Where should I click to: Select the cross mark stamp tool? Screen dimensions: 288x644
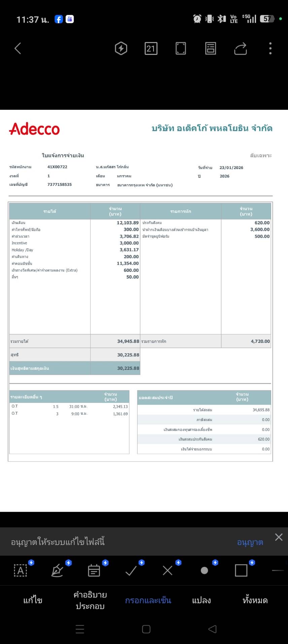point(168,571)
